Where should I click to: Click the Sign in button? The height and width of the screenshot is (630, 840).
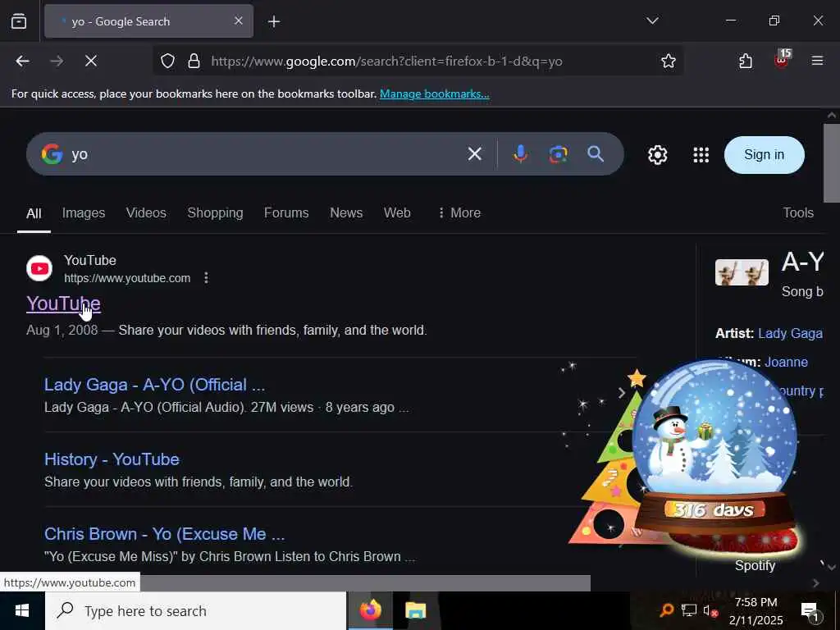click(x=764, y=155)
